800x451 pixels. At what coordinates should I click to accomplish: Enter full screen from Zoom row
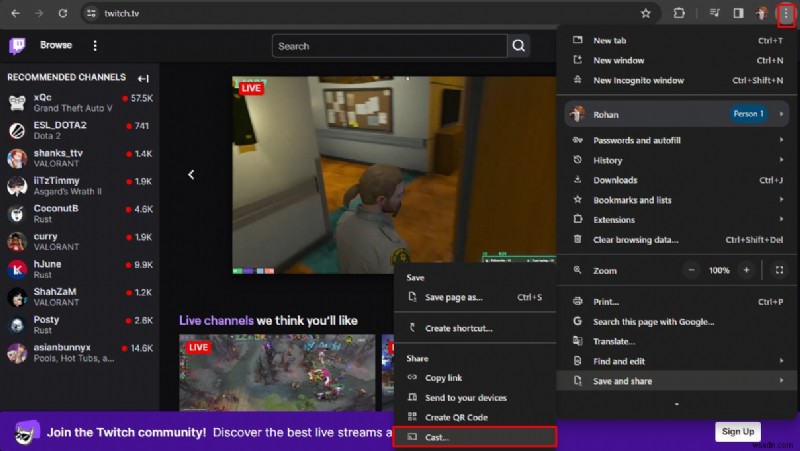[x=779, y=270]
